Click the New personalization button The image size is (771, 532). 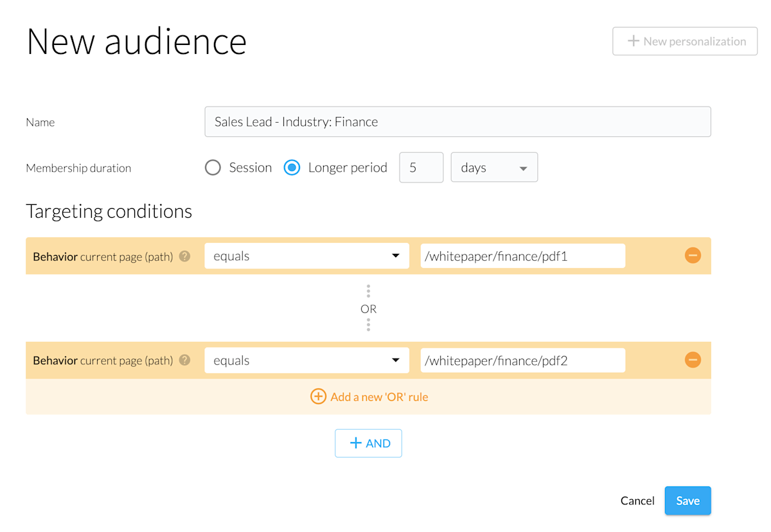pyautogui.click(x=685, y=41)
